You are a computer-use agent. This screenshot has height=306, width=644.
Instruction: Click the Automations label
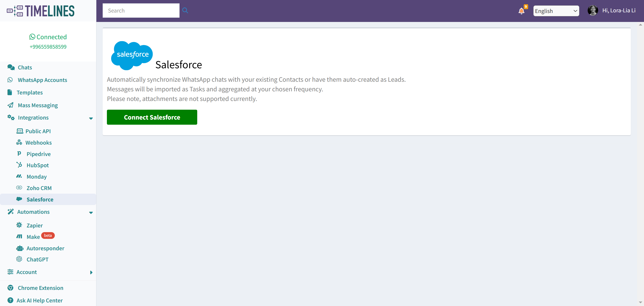tap(34, 212)
